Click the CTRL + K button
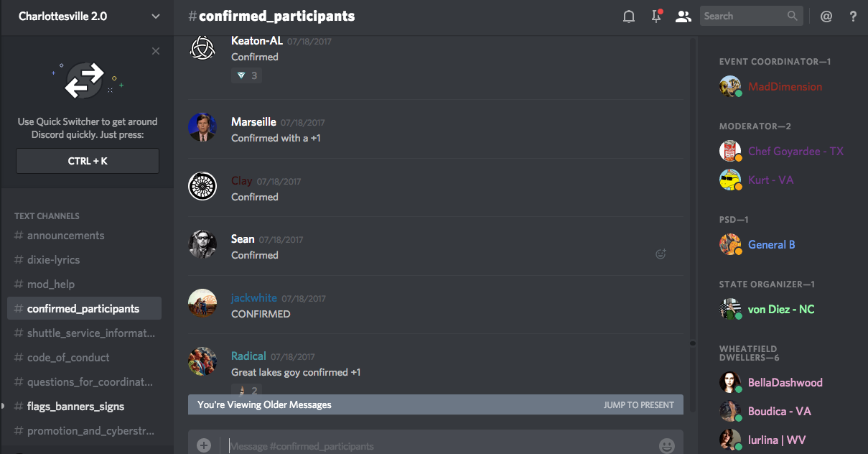 click(x=88, y=161)
